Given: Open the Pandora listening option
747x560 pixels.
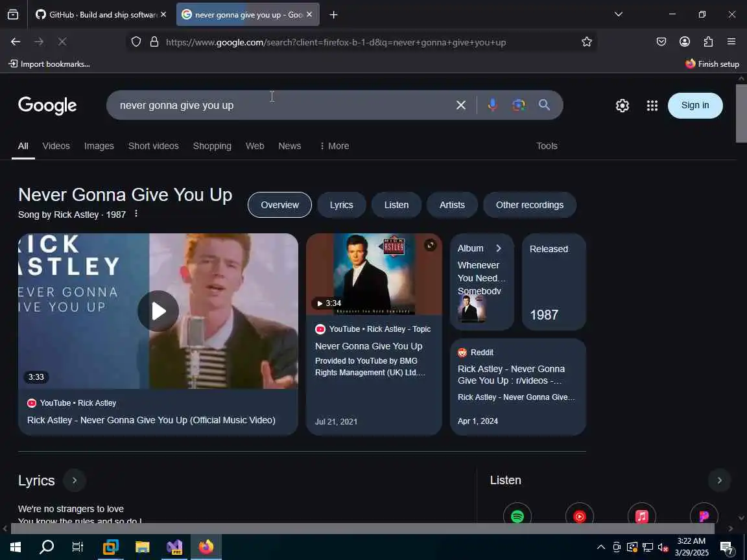Looking at the screenshot, I should 704,516.
